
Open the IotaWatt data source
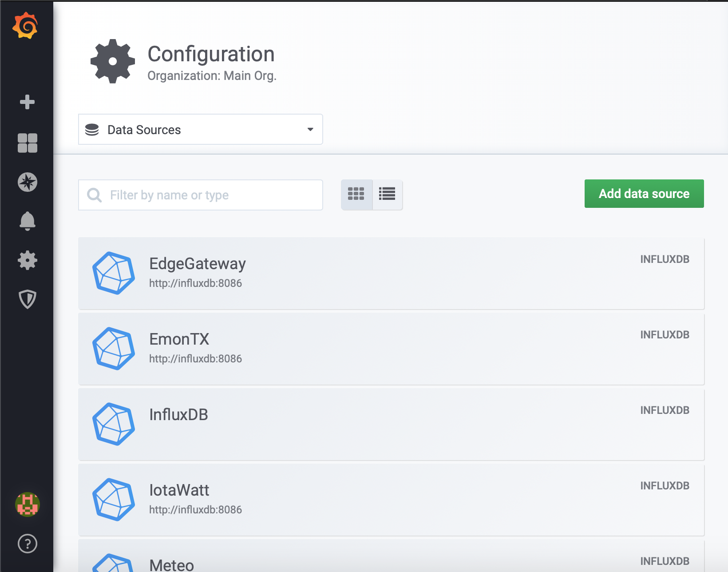391,500
